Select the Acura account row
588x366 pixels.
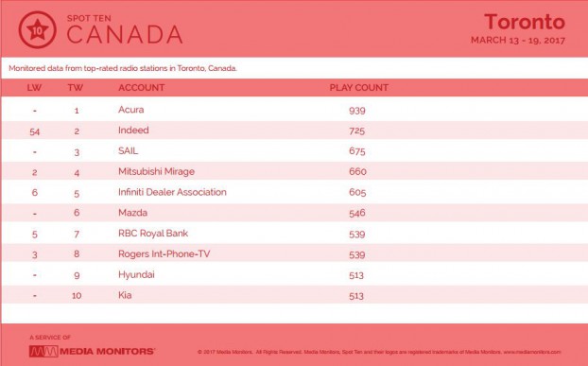(294, 110)
